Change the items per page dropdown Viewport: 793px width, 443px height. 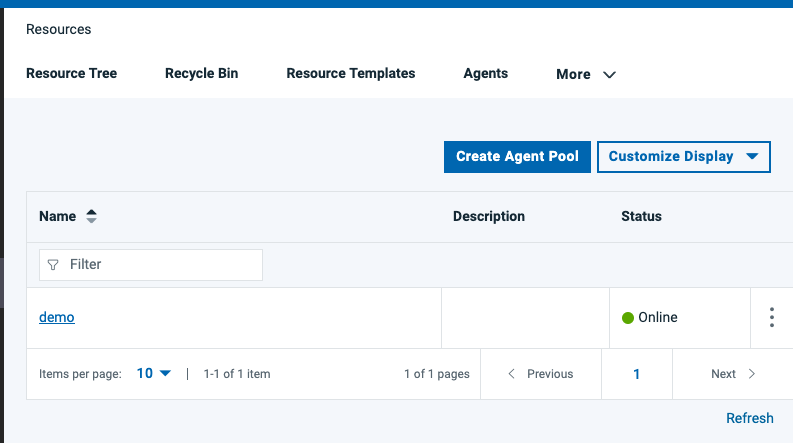pyautogui.click(x=154, y=374)
